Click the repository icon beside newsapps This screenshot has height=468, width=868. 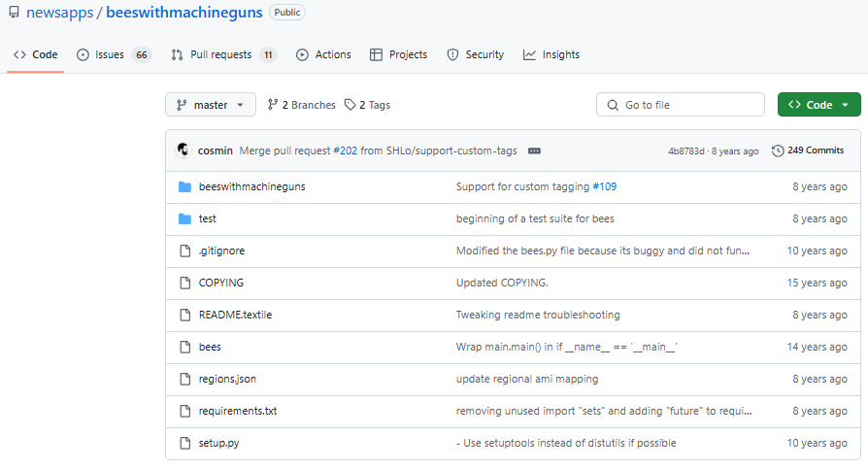point(14,13)
